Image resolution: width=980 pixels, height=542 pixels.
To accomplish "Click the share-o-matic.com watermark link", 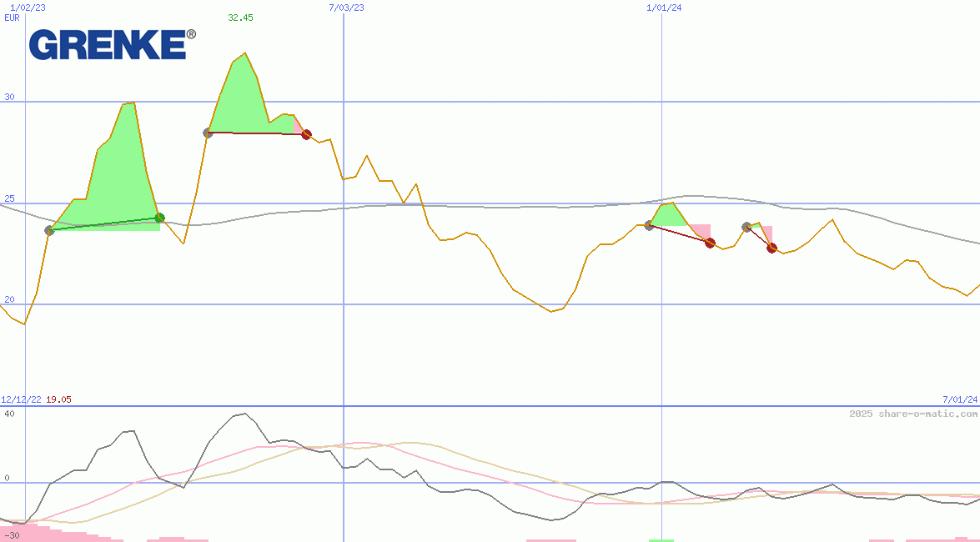I will [x=913, y=414].
